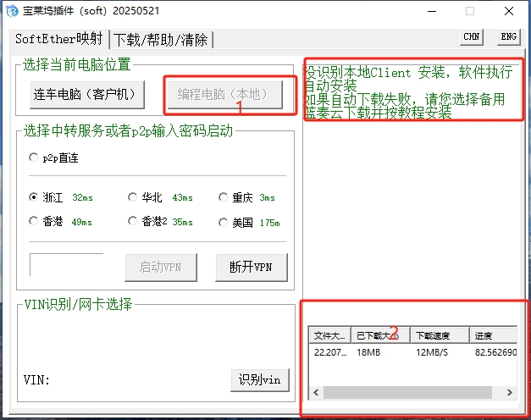Viewport: 531px width, 420px height.
Task: Click the 识别vin button
Action: (x=259, y=379)
